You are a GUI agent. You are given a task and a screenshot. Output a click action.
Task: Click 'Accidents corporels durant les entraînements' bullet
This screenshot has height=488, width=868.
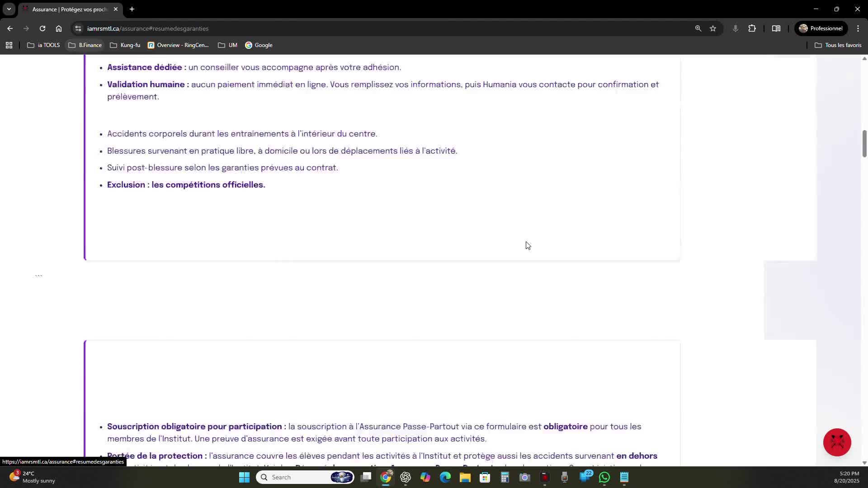pos(242,134)
